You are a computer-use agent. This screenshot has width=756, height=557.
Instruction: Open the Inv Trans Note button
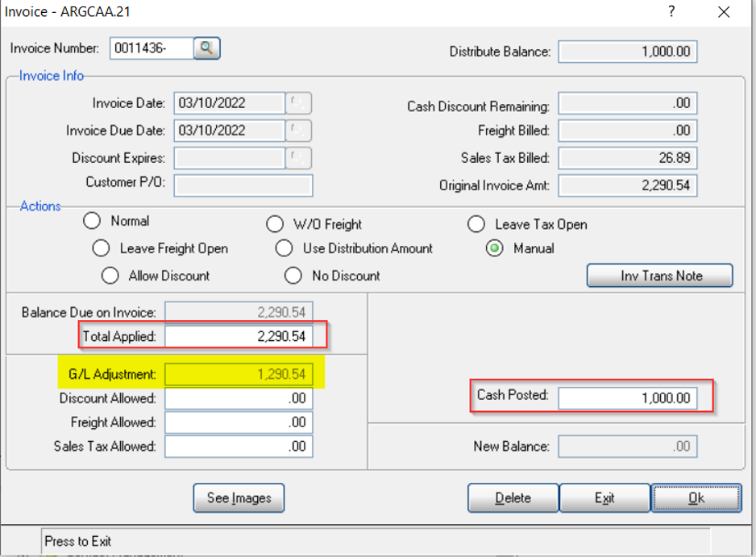(659, 276)
